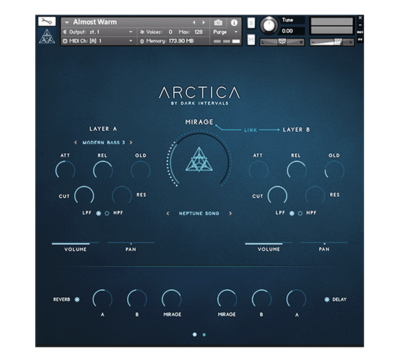Image resolution: width=400 pixels, height=362 pixels.
Task: Click the Layer A RES knob
Action: (x=122, y=195)
